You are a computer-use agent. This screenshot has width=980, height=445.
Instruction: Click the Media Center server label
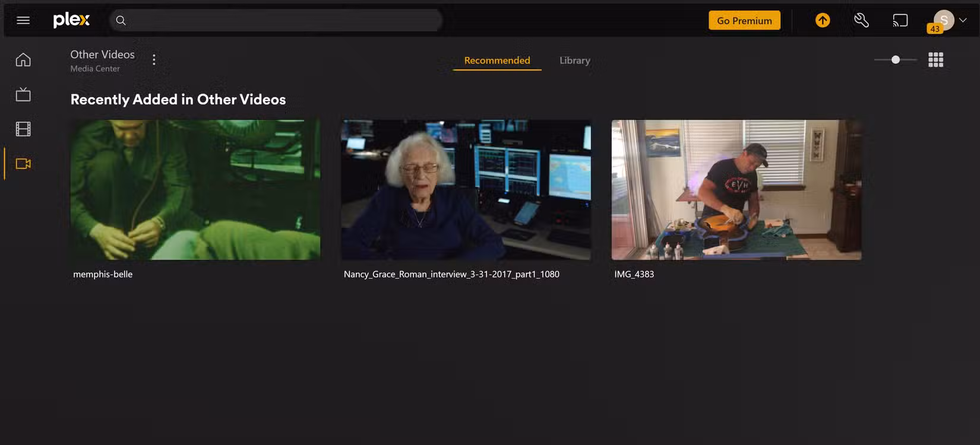95,69
